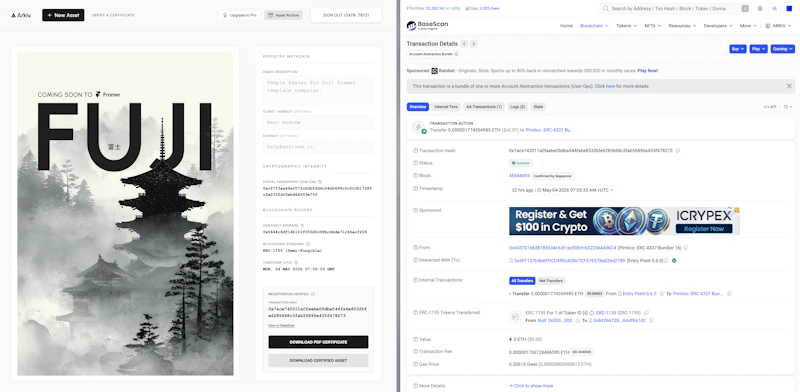Click the help icon next to Block label
The image size is (800, 392).
click(415, 175)
